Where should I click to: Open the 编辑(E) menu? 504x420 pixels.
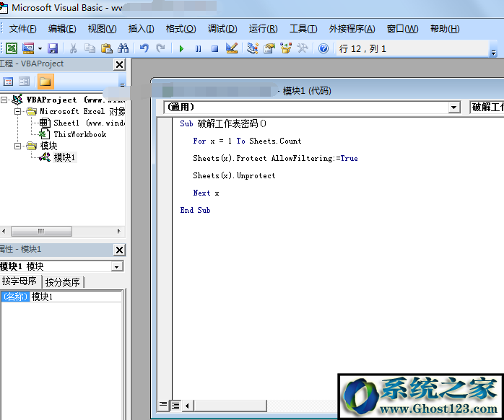(62, 29)
